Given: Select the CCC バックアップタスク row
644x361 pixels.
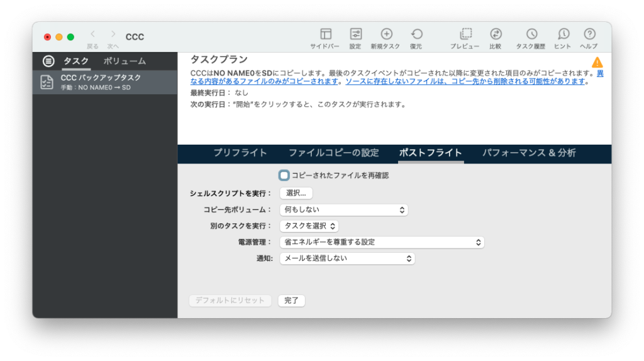Looking at the screenshot, I should coord(105,82).
